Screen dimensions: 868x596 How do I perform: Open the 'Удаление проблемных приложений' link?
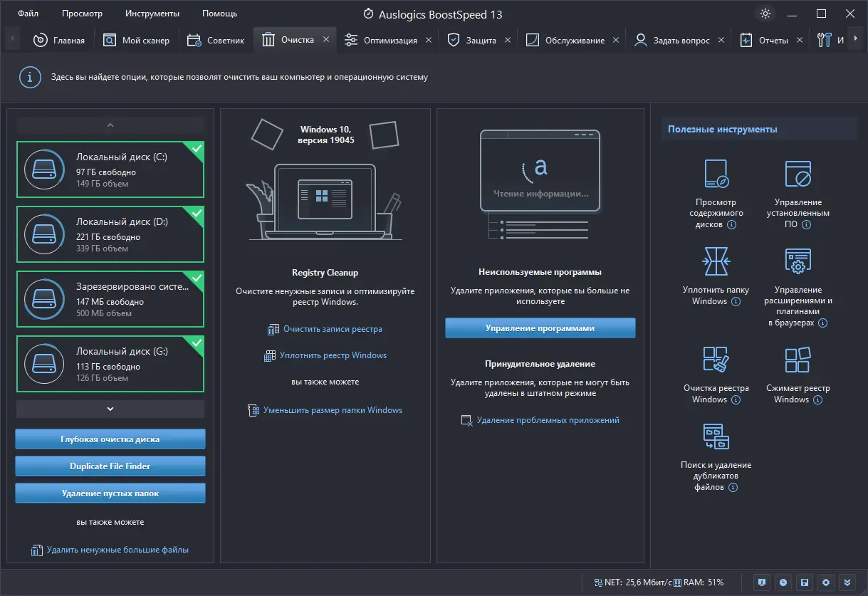(x=548, y=420)
